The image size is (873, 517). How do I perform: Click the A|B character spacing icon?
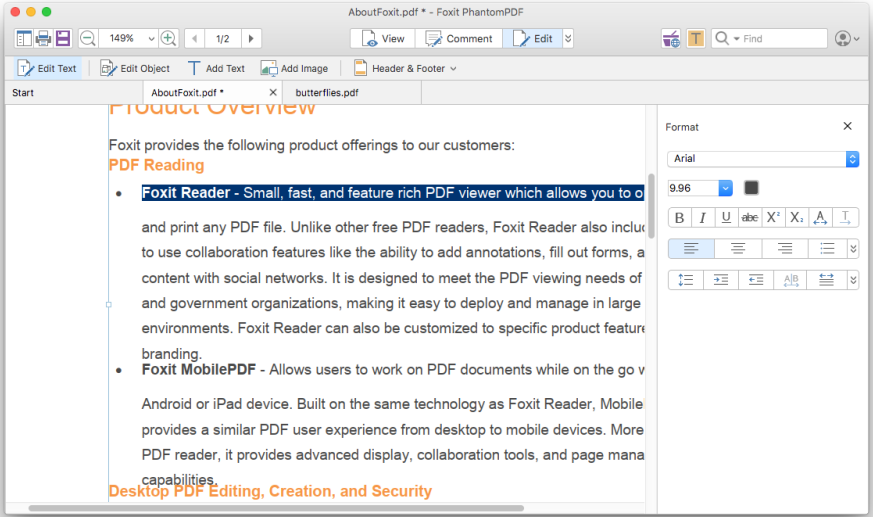pos(791,280)
